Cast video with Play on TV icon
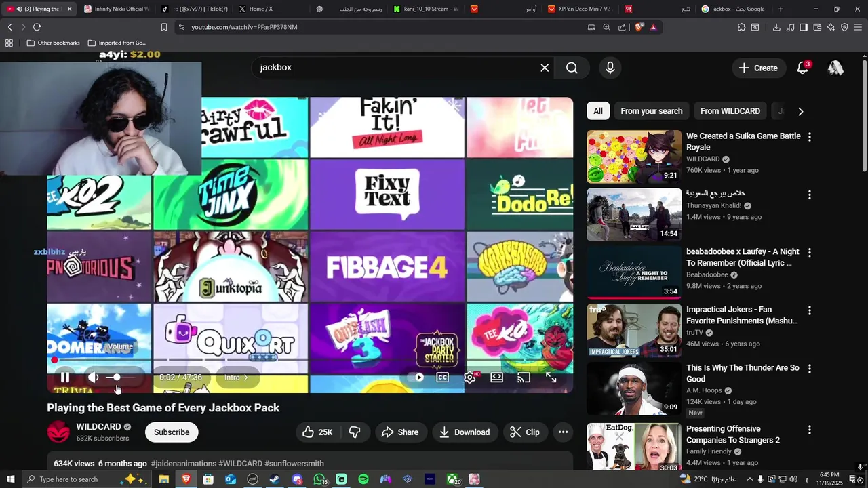Image resolution: width=868 pixels, height=488 pixels. click(x=524, y=378)
